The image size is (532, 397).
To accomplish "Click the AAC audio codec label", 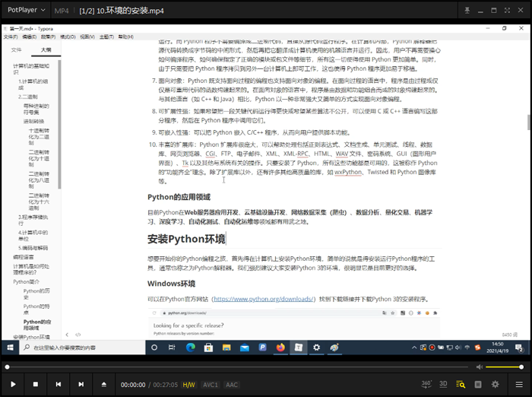I will [x=232, y=385].
